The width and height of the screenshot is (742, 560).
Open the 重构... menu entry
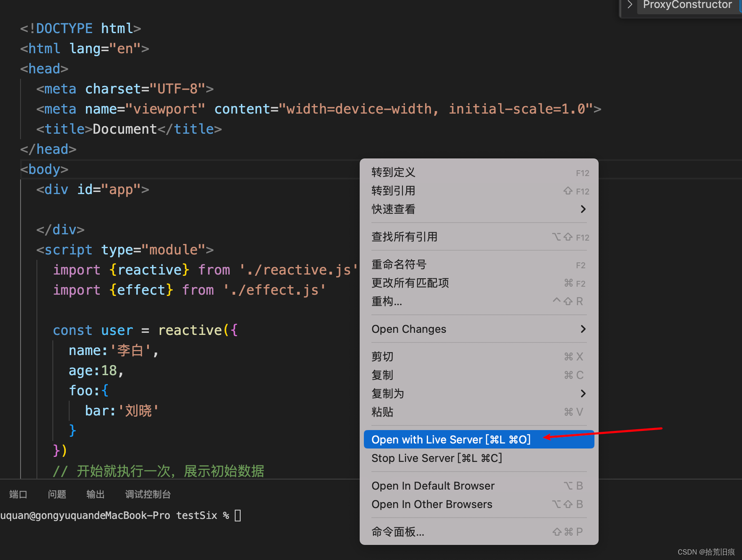pyautogui.click(x=479, y=301)
